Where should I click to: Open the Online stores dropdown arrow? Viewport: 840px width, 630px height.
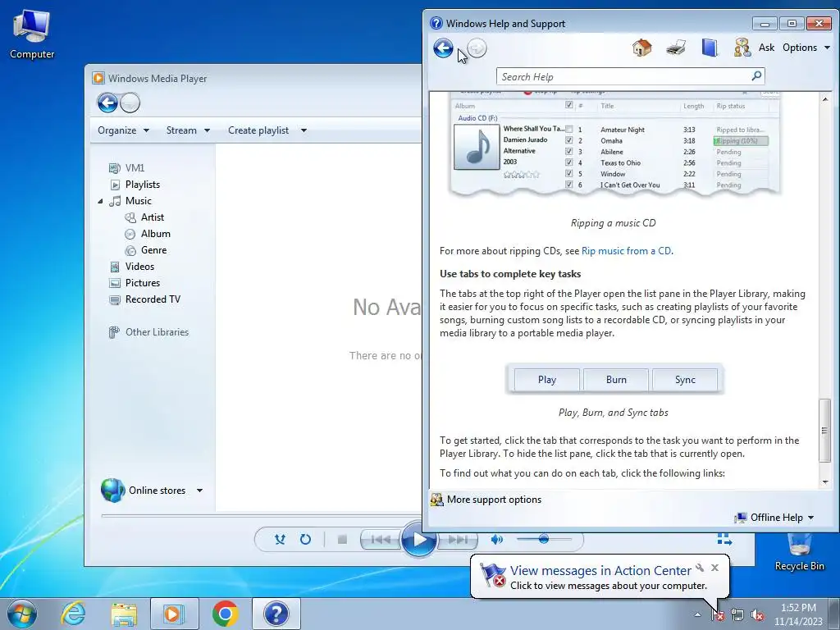(200, 491)
